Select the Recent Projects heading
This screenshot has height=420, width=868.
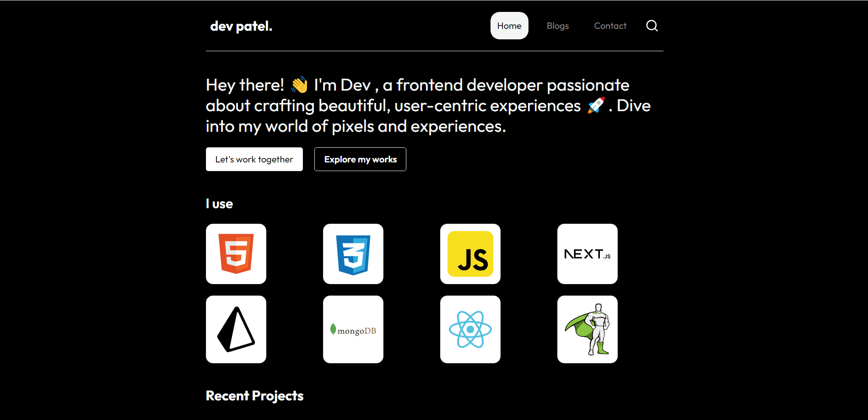(254, 396)
